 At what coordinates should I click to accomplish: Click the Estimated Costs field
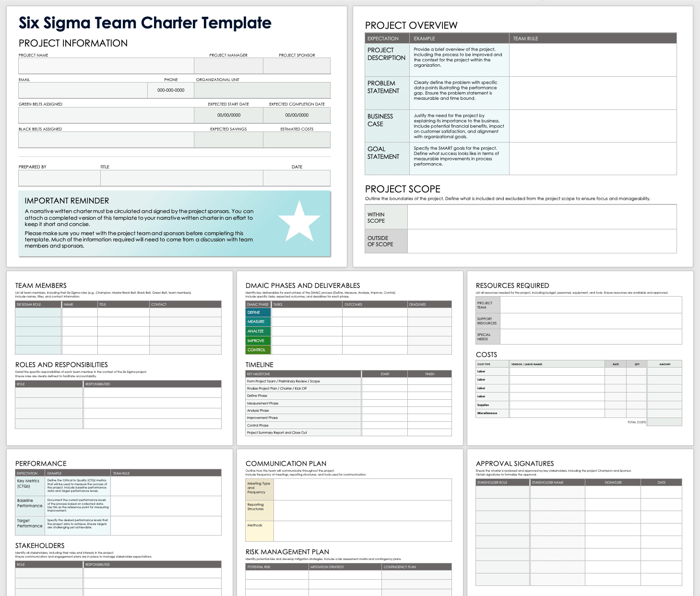coord(297,140)
